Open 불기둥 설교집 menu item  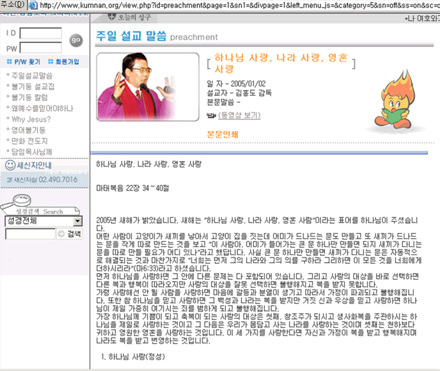pos(33,87)
